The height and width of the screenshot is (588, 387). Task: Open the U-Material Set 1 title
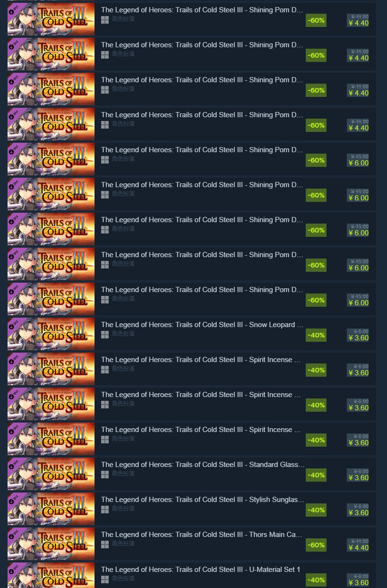pyautogui.click(x=200, y=570)
